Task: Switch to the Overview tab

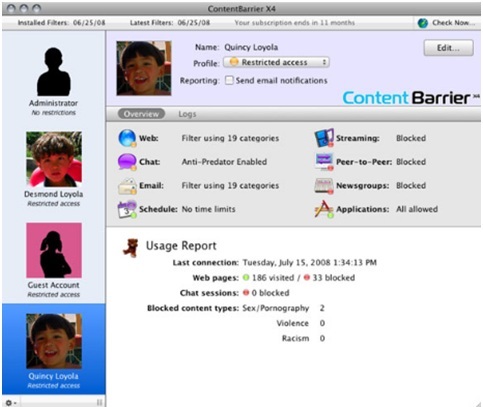Action: (141, 114)
